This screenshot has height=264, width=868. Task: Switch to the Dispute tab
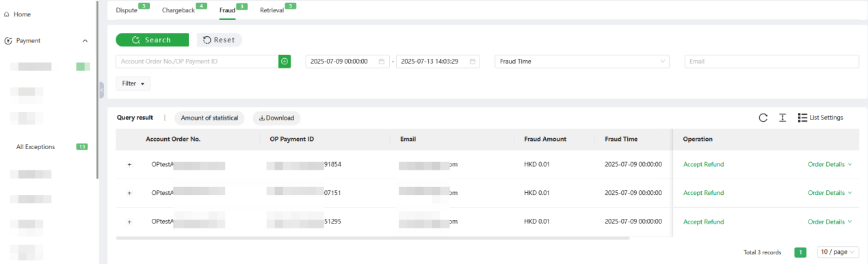click(127, 10)
